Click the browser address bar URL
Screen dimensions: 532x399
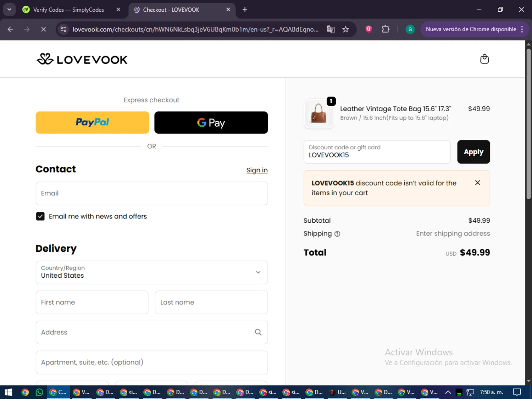pos(195,29)
